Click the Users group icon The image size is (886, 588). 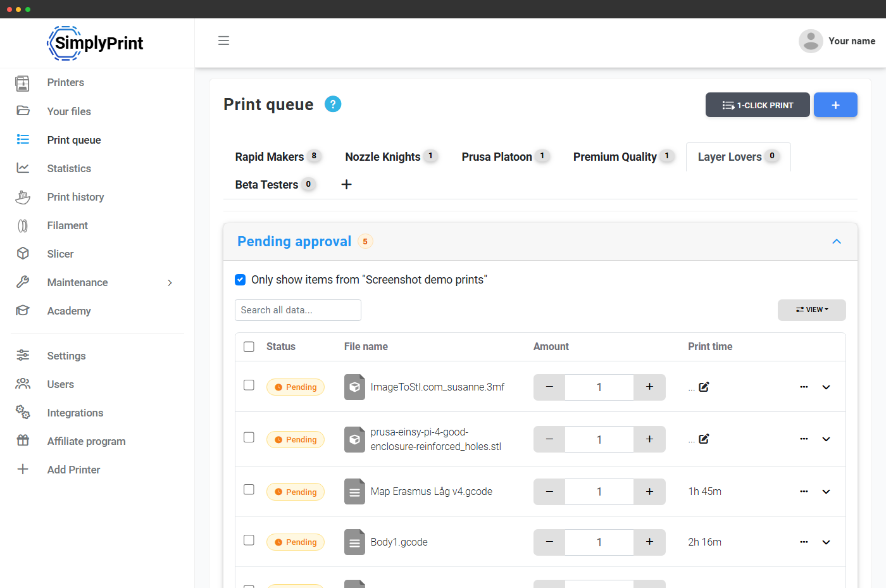click(x=23, y=384)
